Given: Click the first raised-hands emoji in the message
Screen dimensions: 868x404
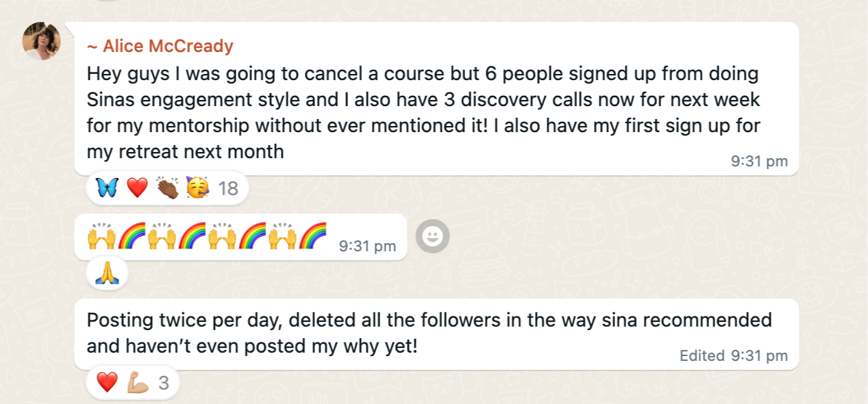Looking at the screenshot, I should (x=101, y=237).
